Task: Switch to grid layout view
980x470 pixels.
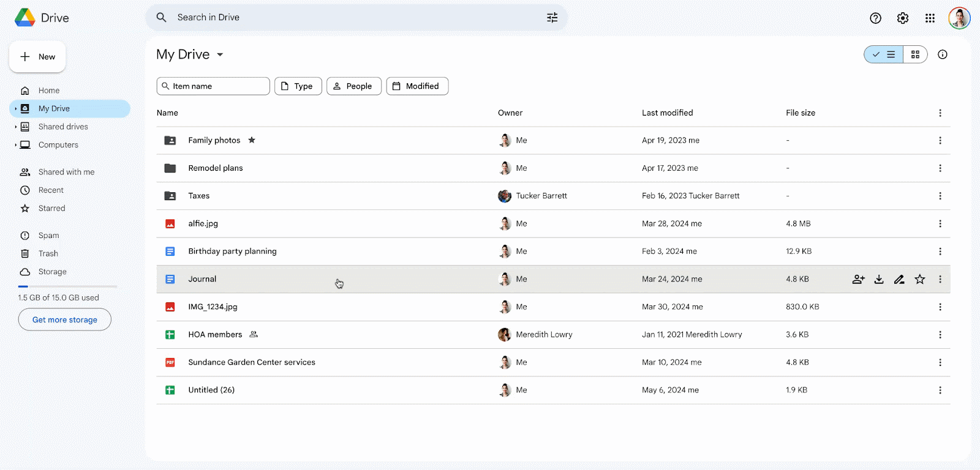Action: [x=915, y=54]
